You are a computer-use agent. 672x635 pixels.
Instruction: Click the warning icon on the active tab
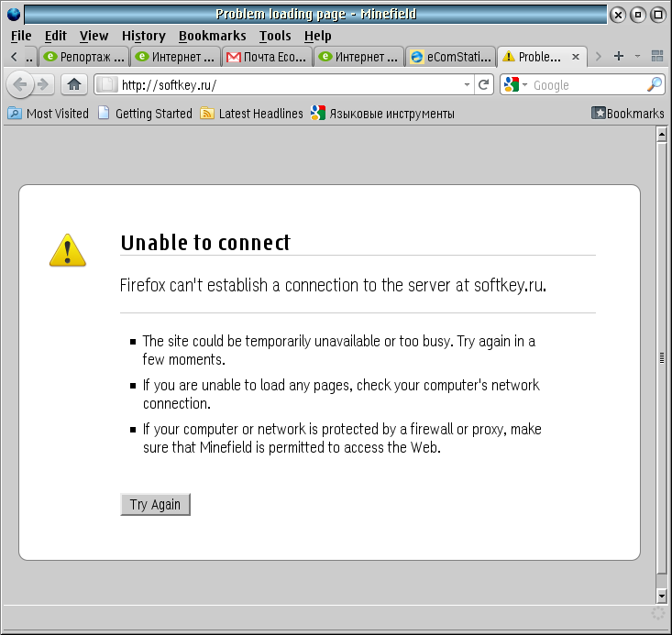tap(509, 56)
